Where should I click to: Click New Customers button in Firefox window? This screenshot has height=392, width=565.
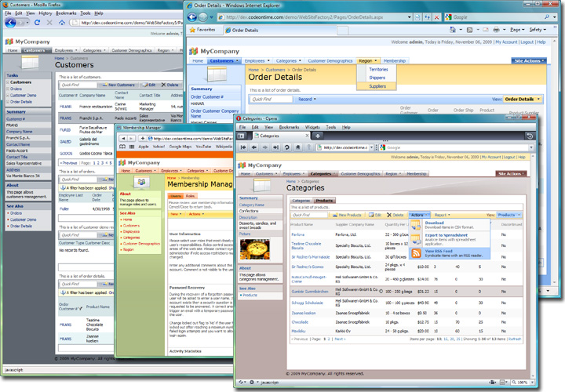tap(118, 85)
